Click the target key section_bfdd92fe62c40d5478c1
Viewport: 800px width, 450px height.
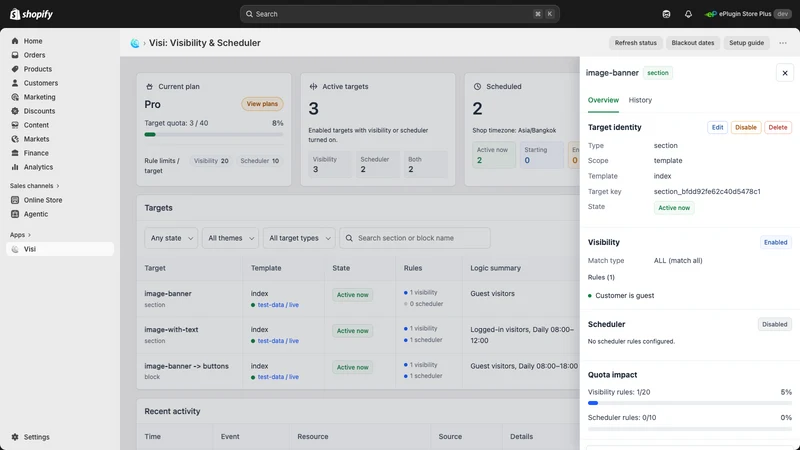point(707,192)
